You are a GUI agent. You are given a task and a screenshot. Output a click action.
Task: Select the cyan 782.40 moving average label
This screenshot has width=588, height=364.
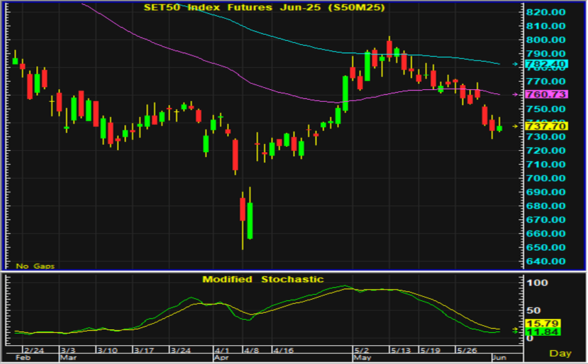[x=547, y=64]
